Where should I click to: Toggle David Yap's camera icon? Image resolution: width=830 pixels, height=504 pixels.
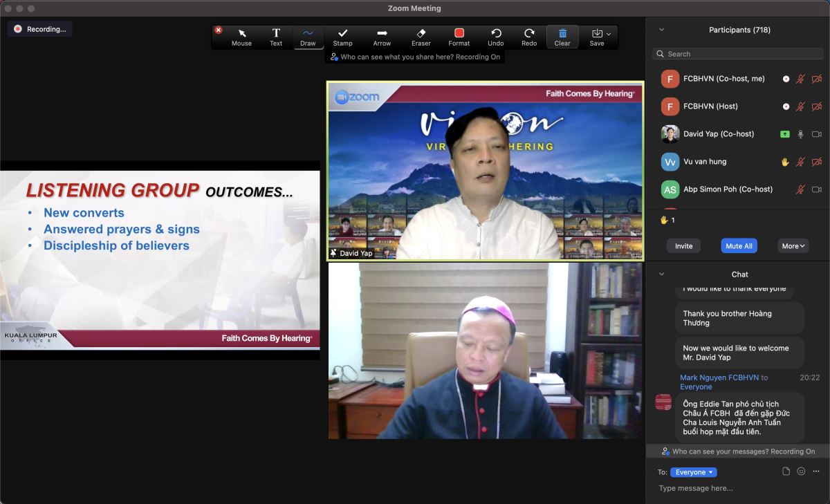point(817,134)
